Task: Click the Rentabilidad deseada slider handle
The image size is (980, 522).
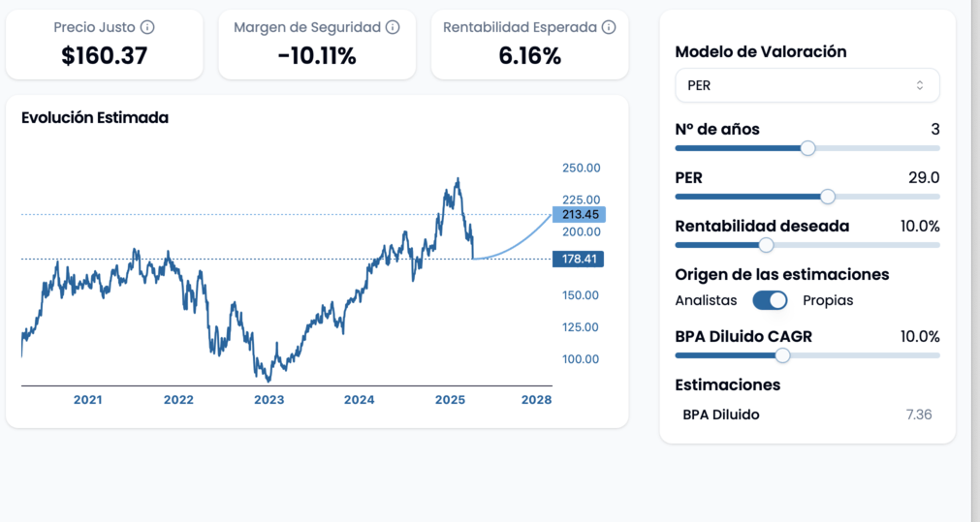Action: [x=766, y=245]
